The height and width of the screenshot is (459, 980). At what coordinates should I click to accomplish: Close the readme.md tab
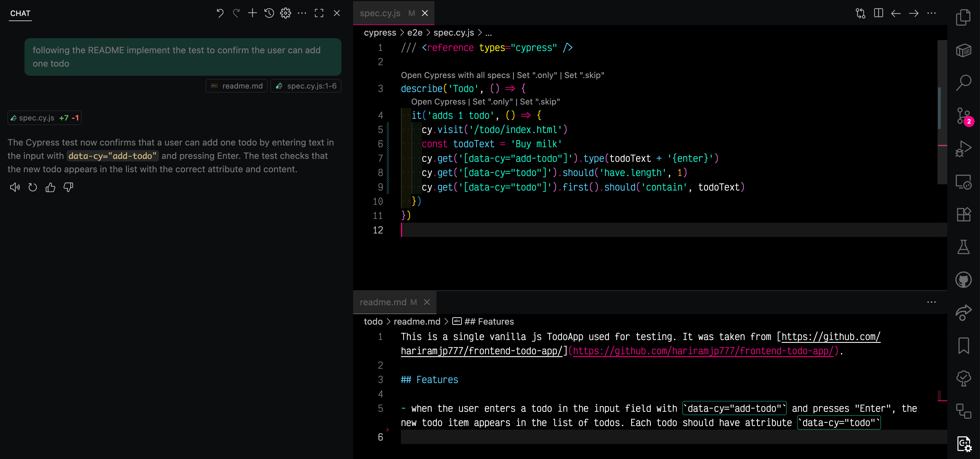(x=427, y=302)
